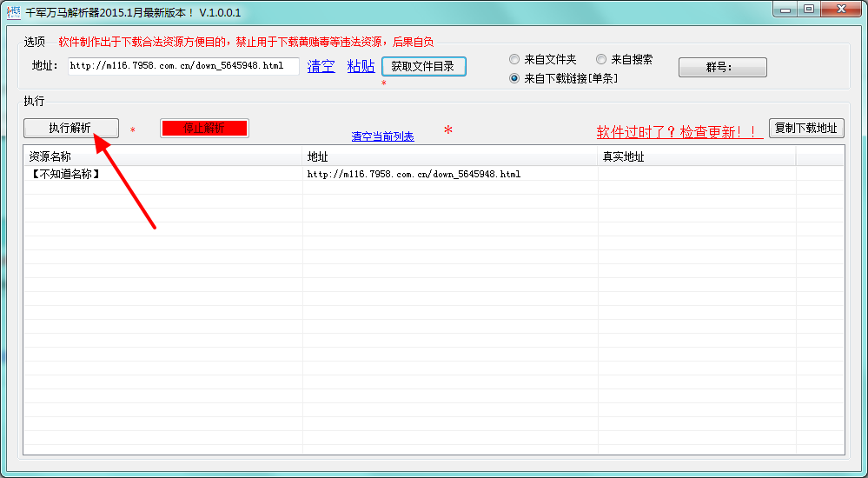Select the 来自搜索 radio option
Viewport: 868px width, 478px height.
[x=602, y=60]
